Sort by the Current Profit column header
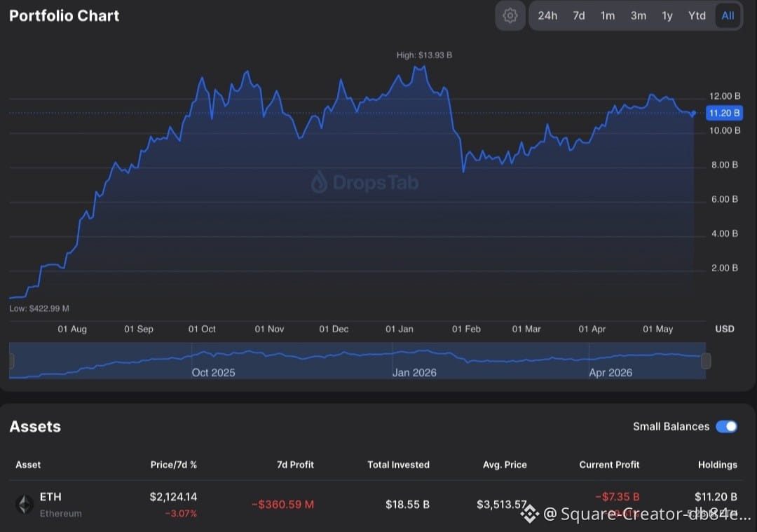 [609, 465]
